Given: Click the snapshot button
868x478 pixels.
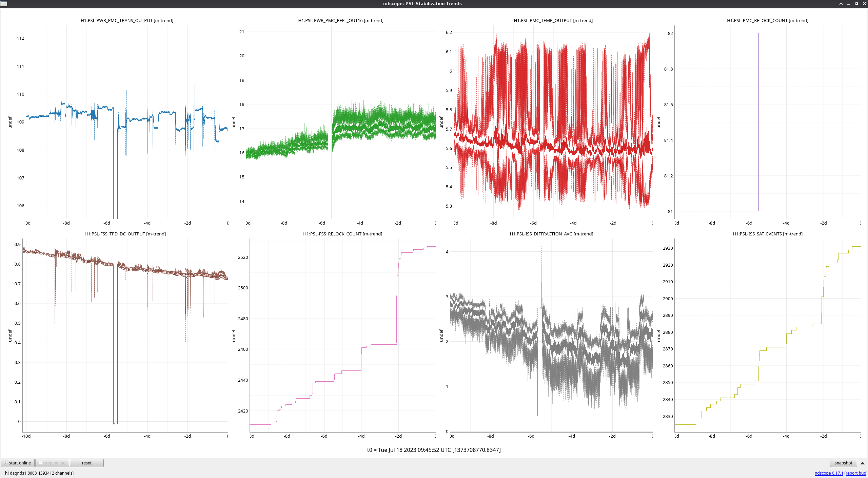Looking at the screenshot, I should point(843,463).
